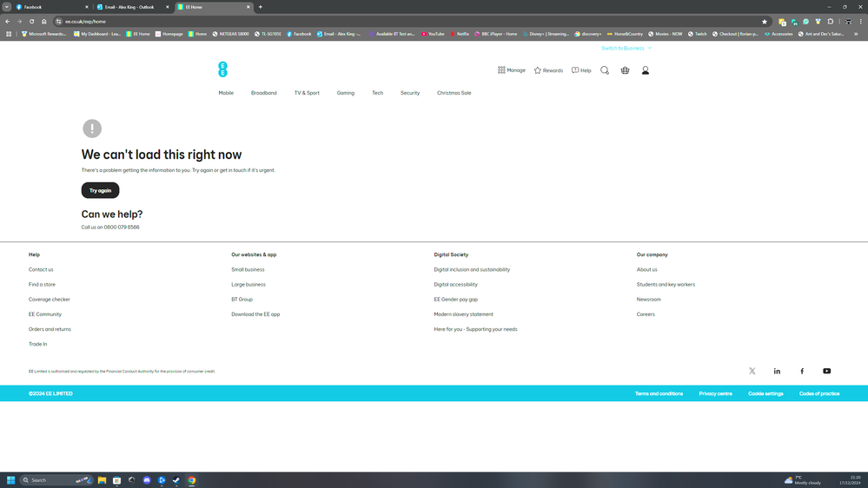Screen dimensions: 868x488
Task: Open BT Group link
Action: [242, 300]
